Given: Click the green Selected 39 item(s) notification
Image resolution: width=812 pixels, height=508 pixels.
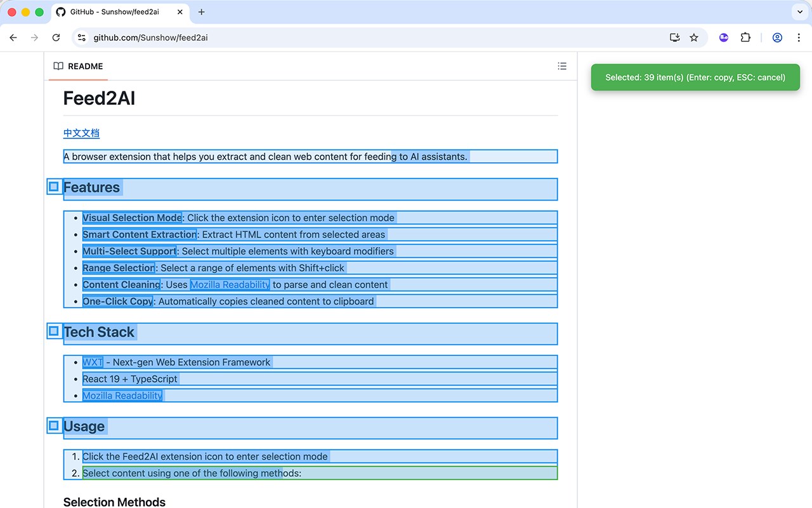Looking at the screenshot, I should tap(695, 77).
